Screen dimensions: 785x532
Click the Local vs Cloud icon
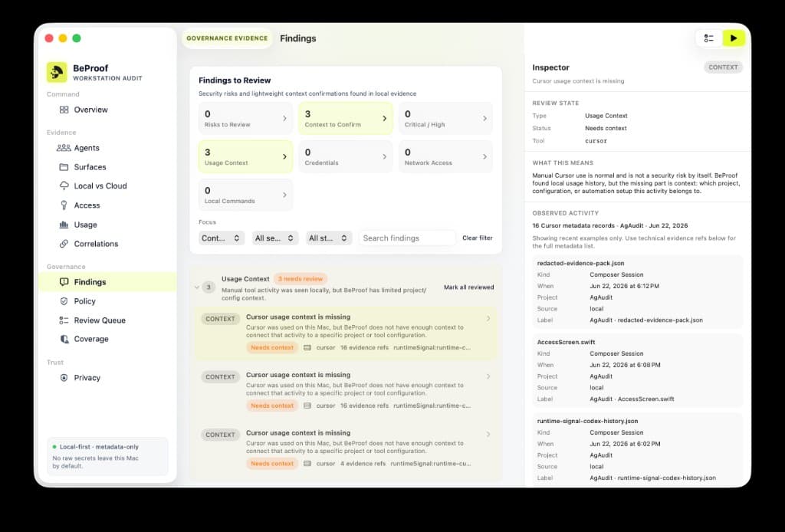[x=64, y=186]
